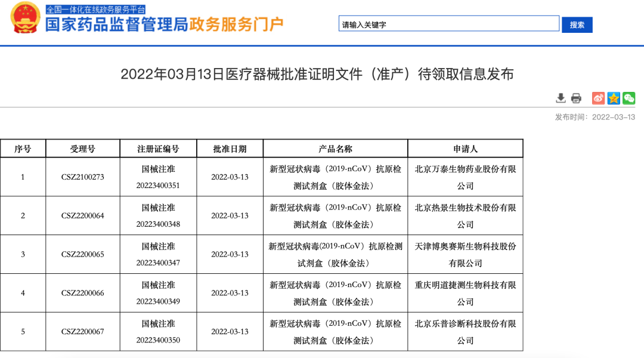Screen dimensions: 644x358
Task: Click acceptance number CSZ2100273
Action: [82, 177]
